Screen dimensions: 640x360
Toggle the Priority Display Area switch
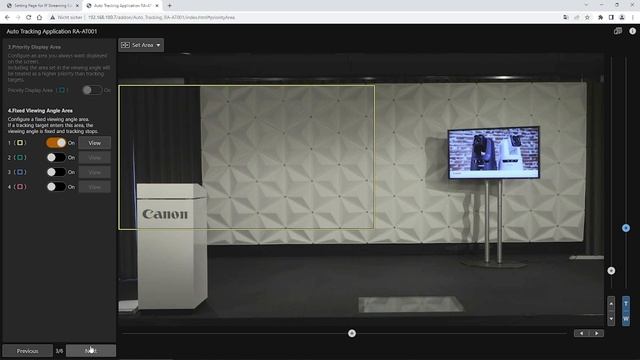[x=92, y=90]
